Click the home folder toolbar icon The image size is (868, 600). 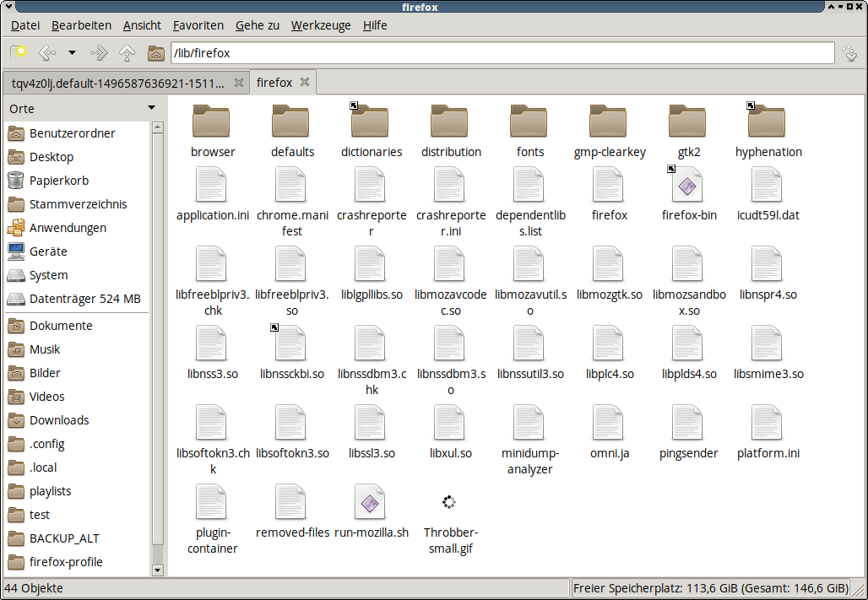click(155, 53)
